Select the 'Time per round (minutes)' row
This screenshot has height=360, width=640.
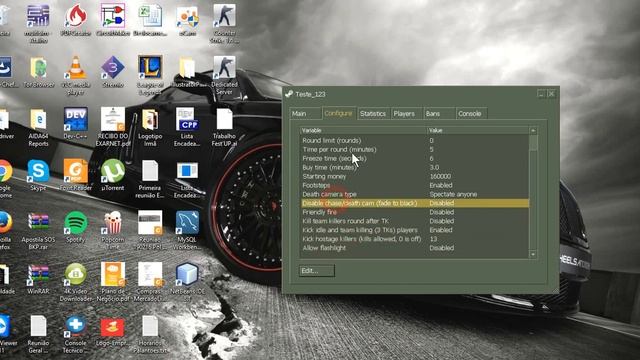(415, 149)
